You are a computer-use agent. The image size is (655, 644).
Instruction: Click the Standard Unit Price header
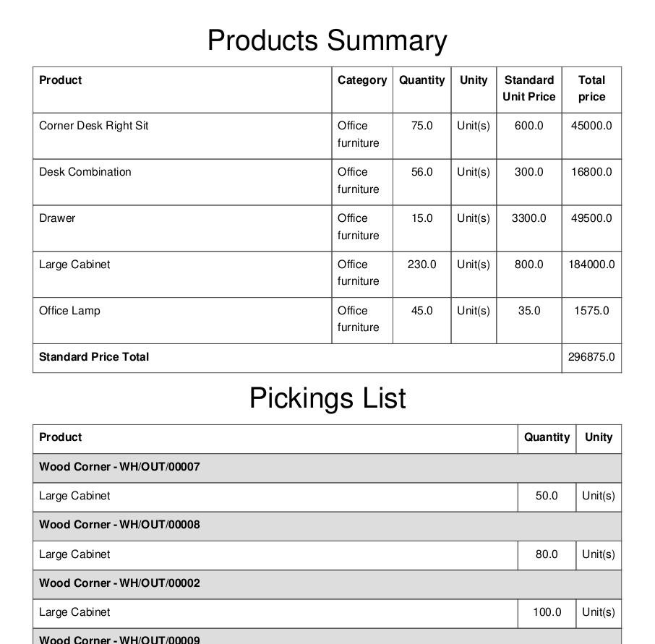click(529, 88)
